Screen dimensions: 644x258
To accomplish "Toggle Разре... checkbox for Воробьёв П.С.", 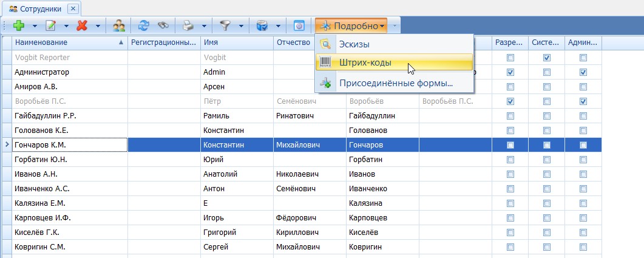I will [510, 101].
